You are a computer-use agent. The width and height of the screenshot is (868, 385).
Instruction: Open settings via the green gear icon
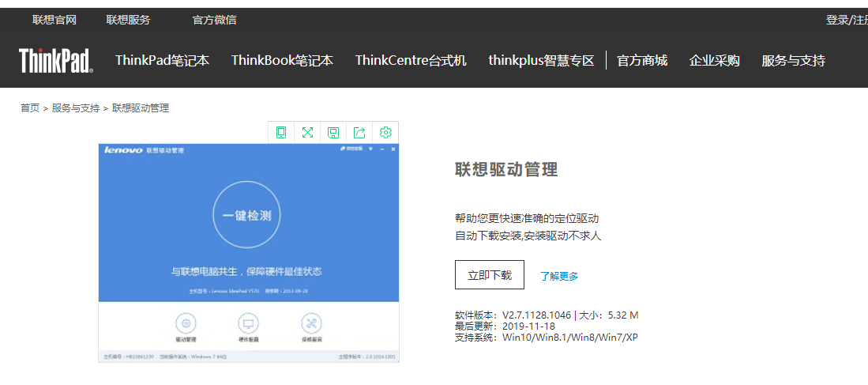(x=385, y=132)
